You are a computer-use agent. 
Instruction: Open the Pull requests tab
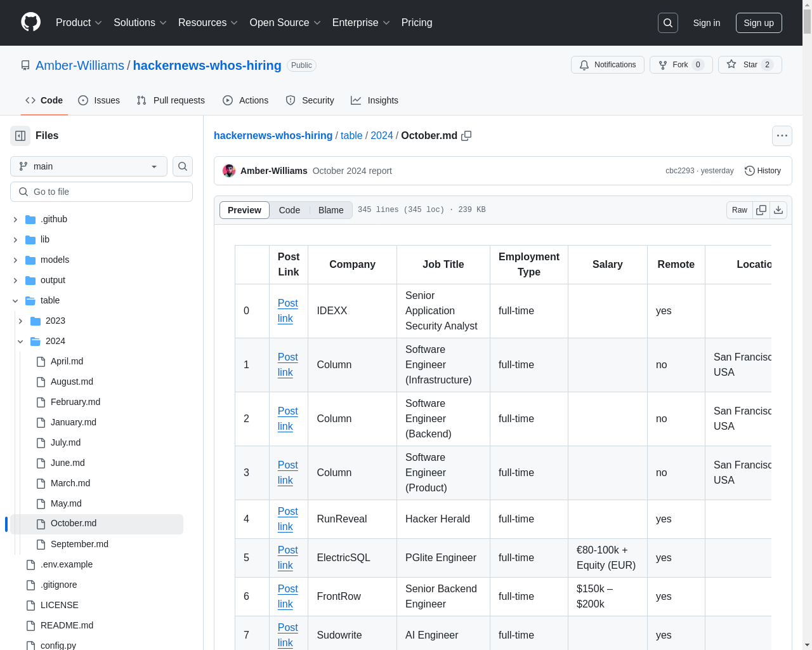(171, 100)
